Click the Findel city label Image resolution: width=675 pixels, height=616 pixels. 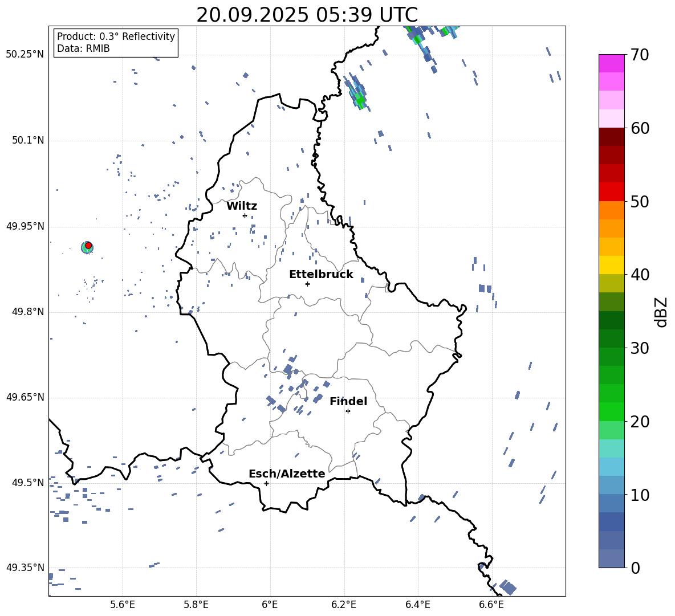click(x=348, y=401)
